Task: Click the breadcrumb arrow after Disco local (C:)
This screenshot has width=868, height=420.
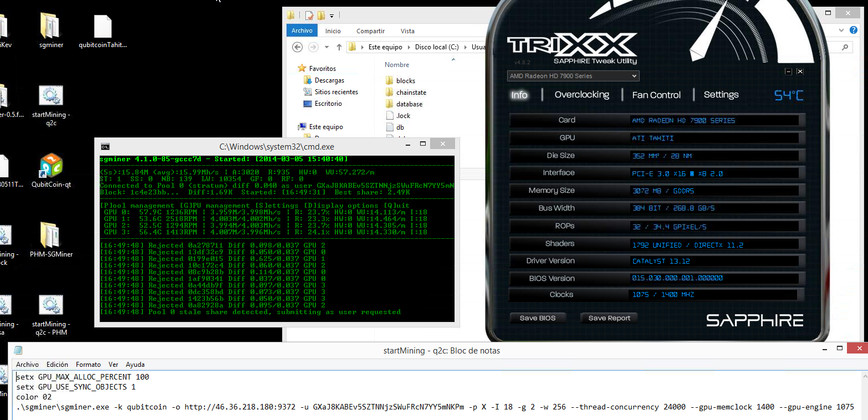Action: tap(465, 47)
